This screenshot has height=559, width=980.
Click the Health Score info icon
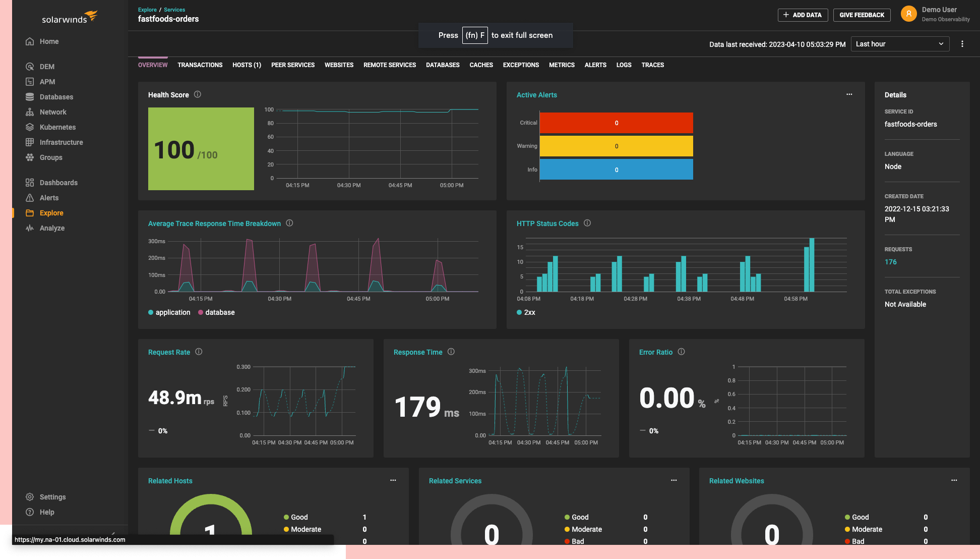pyautogui.click(x=197, y=94)
